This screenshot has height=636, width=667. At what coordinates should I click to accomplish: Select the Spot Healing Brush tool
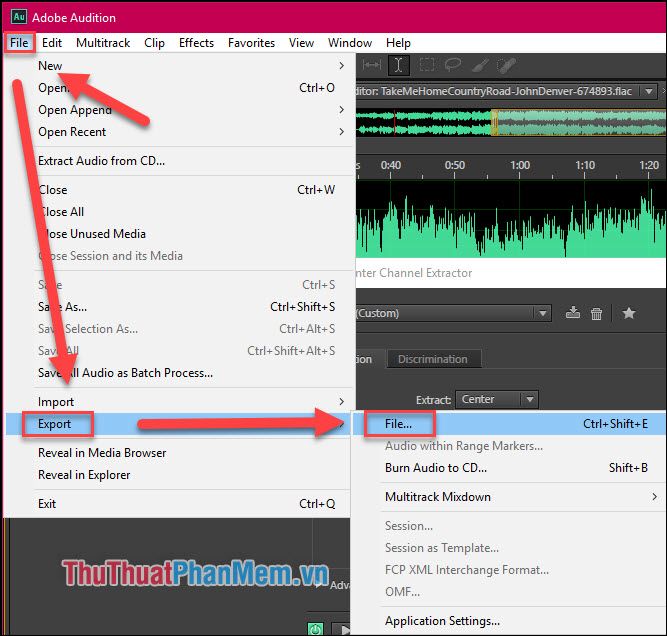click(506, 65)
